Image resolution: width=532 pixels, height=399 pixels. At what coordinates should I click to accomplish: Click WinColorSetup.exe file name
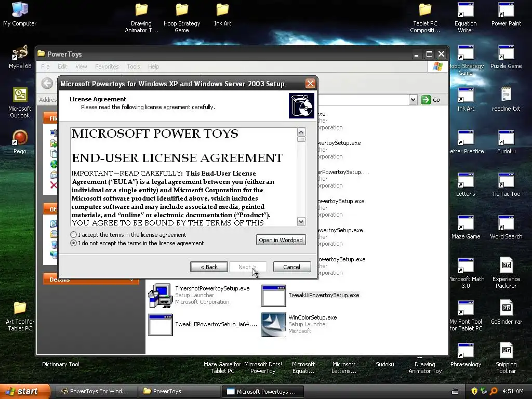[312, 317]
